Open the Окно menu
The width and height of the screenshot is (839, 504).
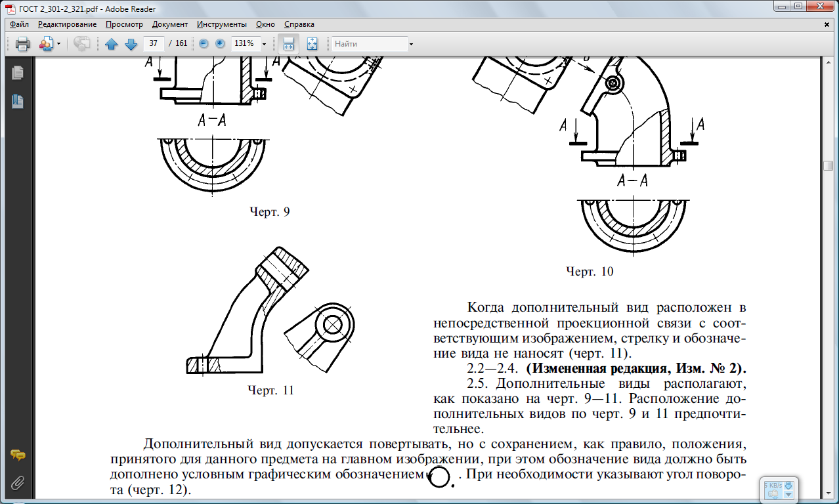[266, 24]
